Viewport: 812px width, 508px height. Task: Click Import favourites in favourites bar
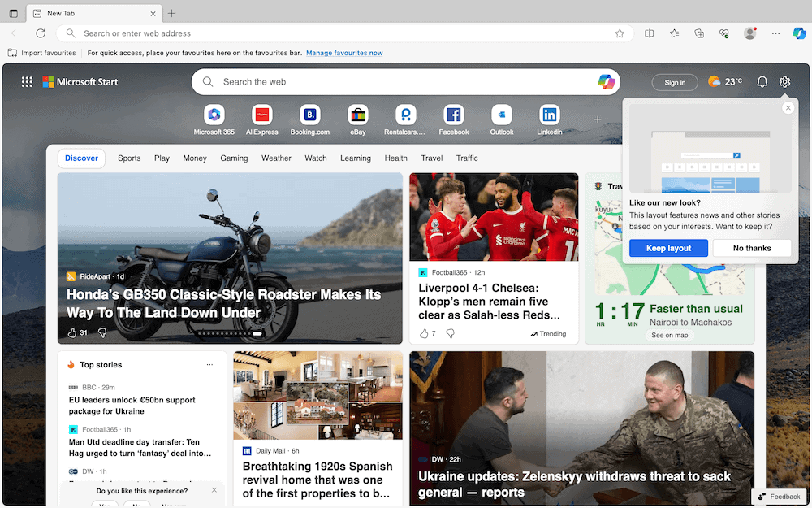click(42, 53)
